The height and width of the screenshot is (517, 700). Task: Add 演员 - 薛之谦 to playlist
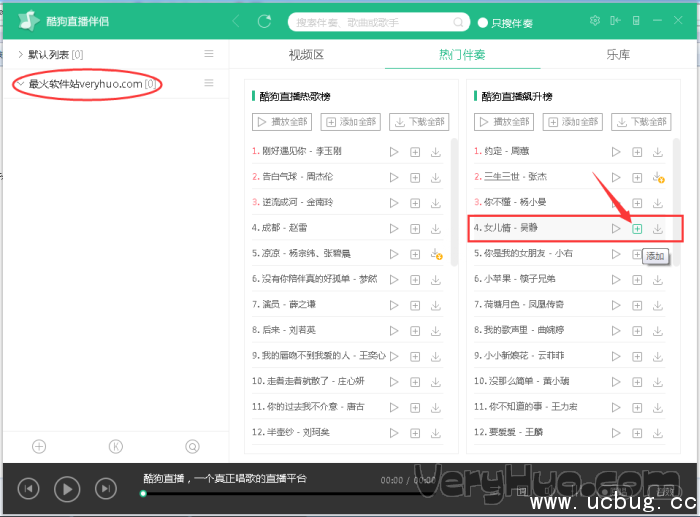pos(415,305)
